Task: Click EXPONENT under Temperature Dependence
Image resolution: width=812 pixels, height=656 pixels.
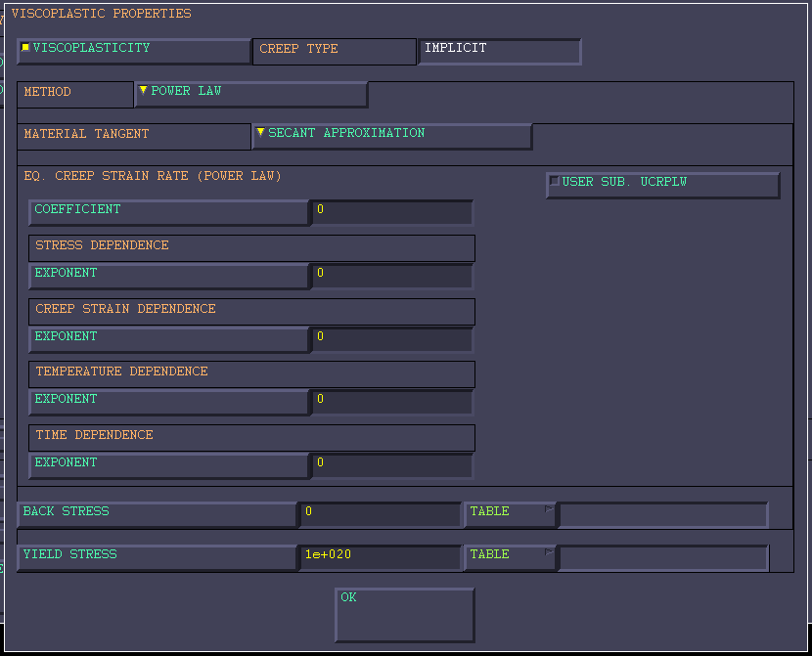Action: point(169,403)
